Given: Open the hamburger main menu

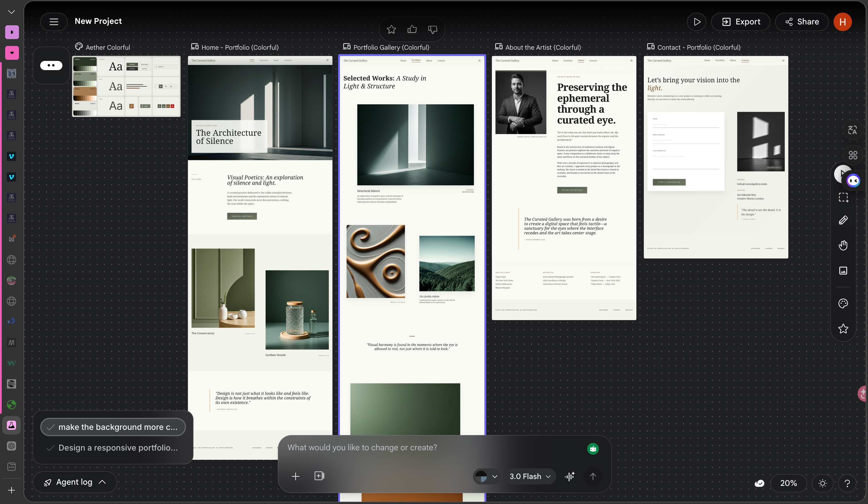Looking at the screenshot, I should [x=54, y=22].
